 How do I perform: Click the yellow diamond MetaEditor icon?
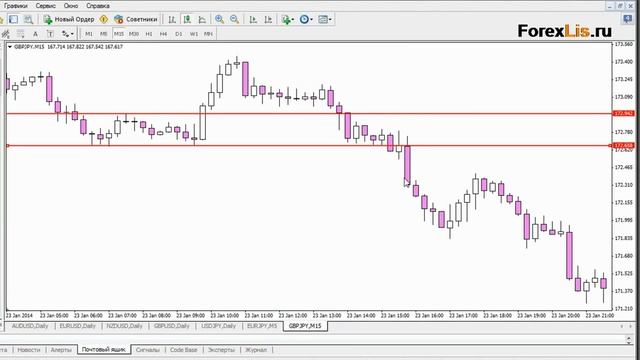point(104,19)
